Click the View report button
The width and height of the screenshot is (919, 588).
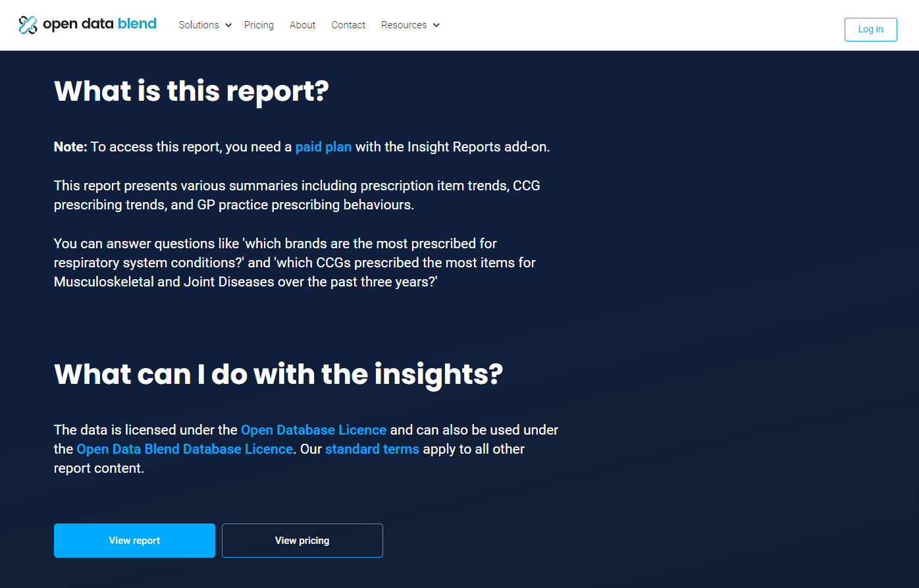(134, 541)
